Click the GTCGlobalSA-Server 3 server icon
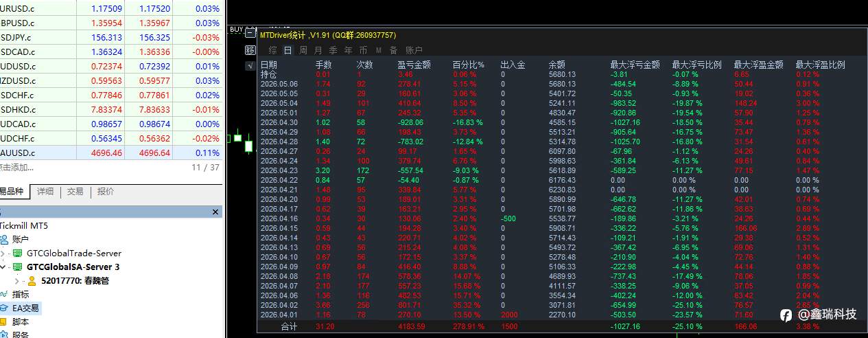The width and height of the screenshot is (868, 338). coord(17,267)
